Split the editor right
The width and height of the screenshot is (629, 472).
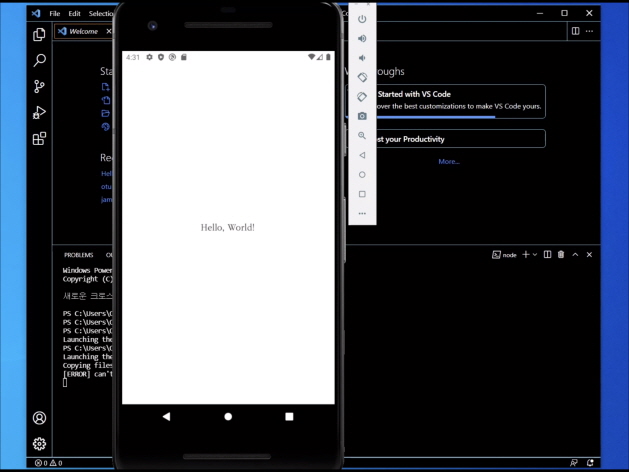click(575, 31)
